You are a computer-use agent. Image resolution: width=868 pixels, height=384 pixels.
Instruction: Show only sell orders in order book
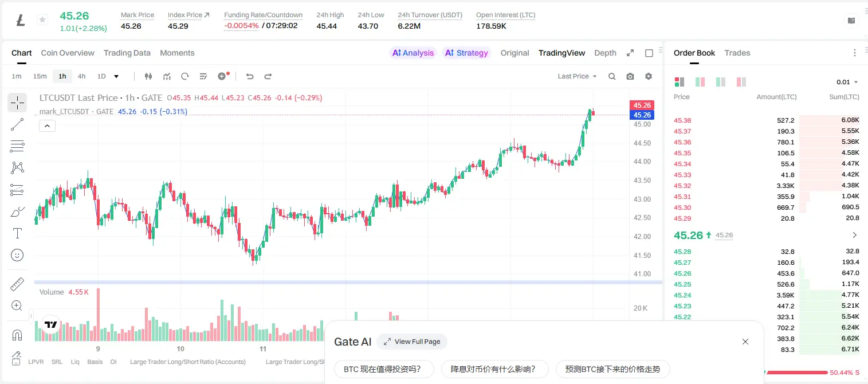[x=741, y=82]
